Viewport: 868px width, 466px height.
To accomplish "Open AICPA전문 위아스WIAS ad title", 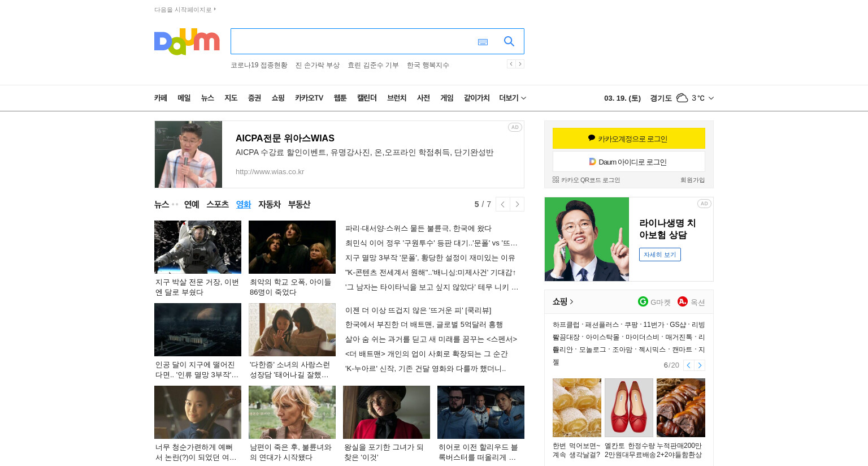I will coord(285,138).
